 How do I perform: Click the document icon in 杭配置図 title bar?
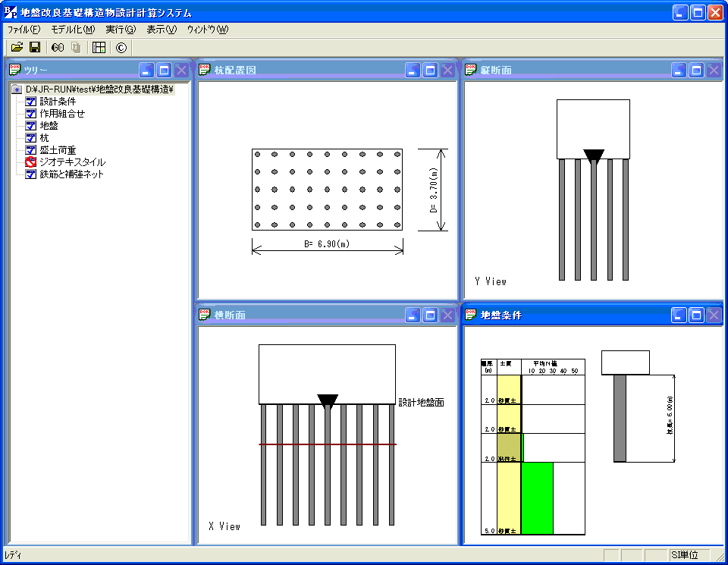[x=205, y=71]
